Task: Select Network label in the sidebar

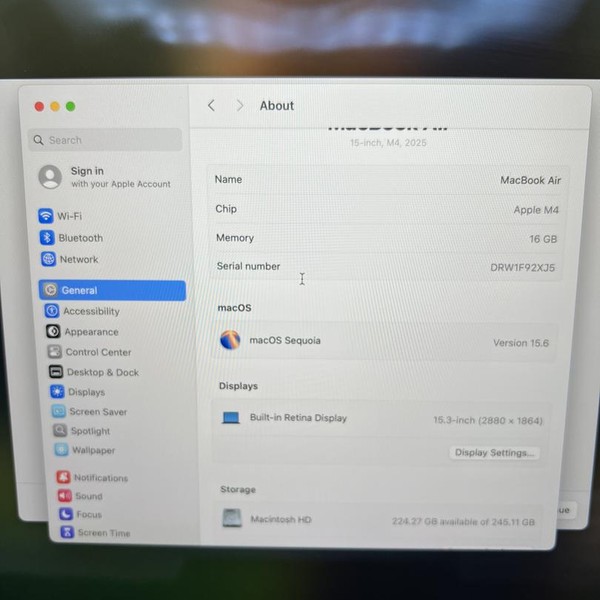Action: [x=79, y=259]
